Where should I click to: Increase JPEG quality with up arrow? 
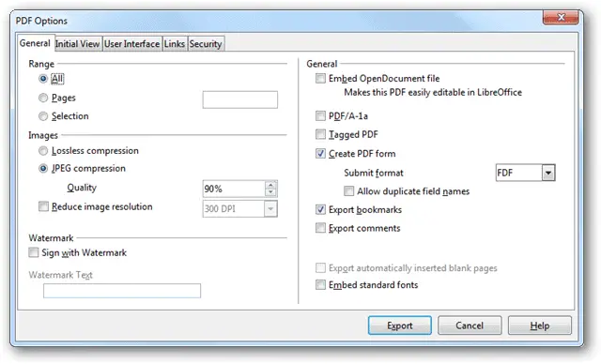(270, 185)
